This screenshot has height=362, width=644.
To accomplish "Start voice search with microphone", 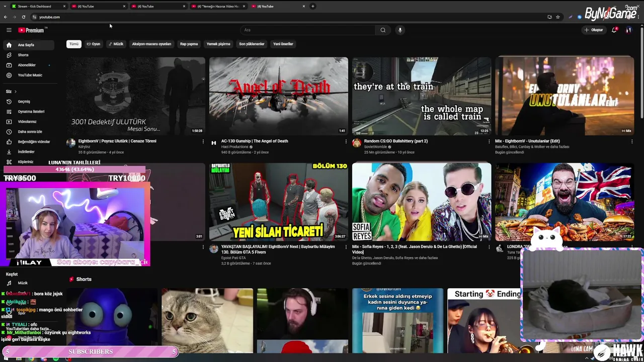I will point(400,30).
